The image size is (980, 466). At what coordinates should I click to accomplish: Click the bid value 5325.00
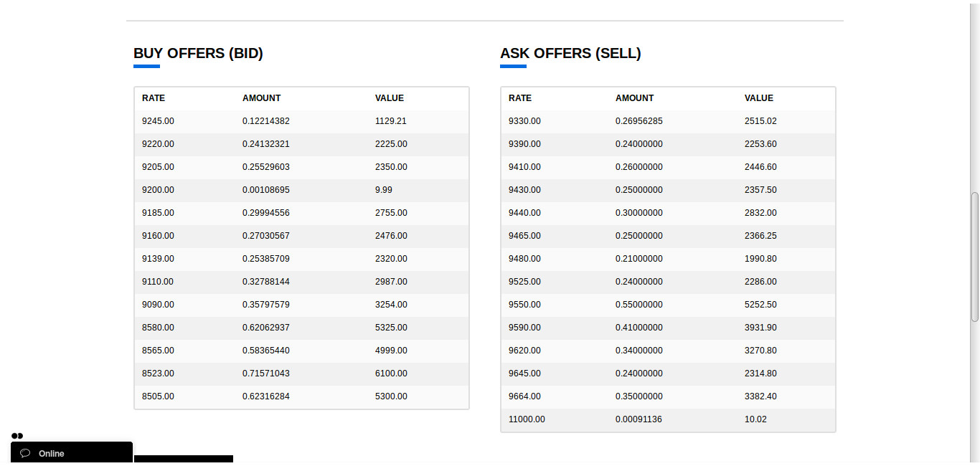391,328
